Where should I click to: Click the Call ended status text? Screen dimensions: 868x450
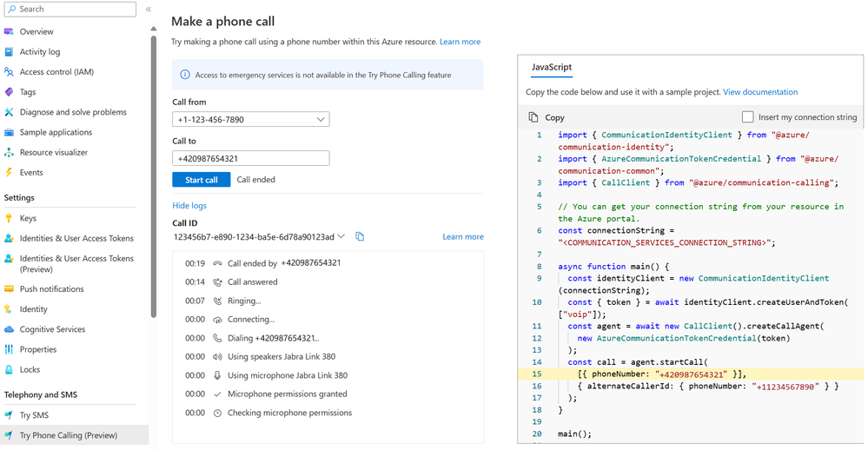coord(255,179)
